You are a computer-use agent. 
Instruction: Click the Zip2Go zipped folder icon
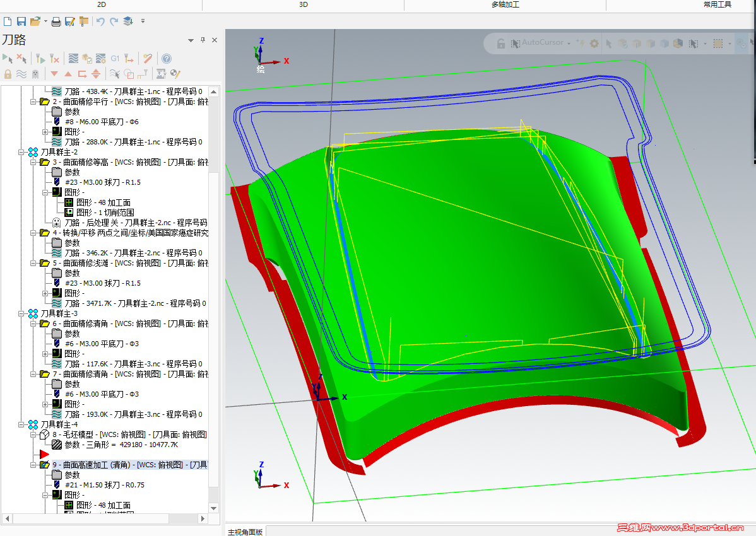(84, 21)
